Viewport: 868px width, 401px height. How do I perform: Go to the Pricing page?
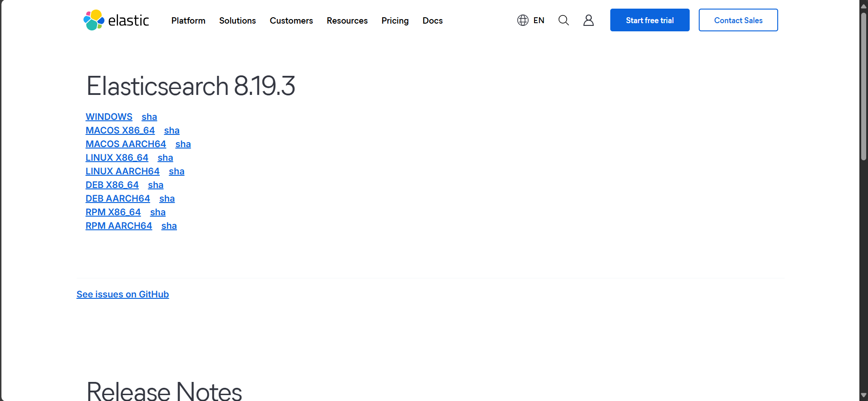(x=395, y=20)
